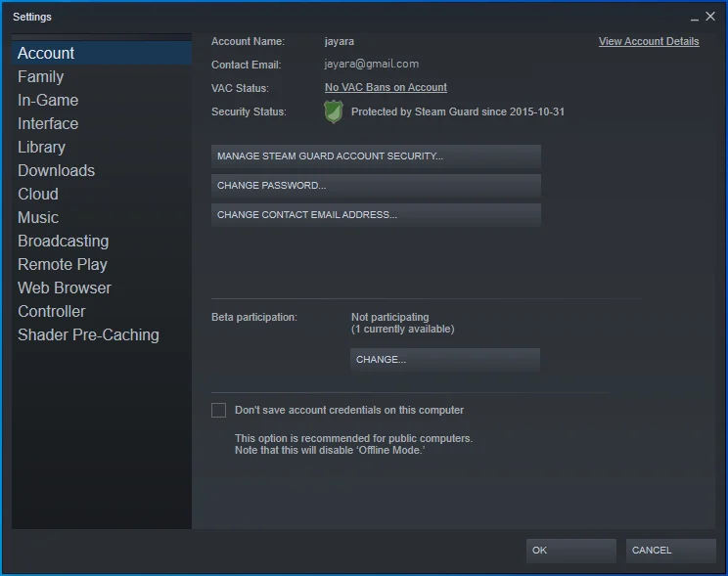Click the Steam Guard shield icon
728x576 pixels.
coord(334,111)
